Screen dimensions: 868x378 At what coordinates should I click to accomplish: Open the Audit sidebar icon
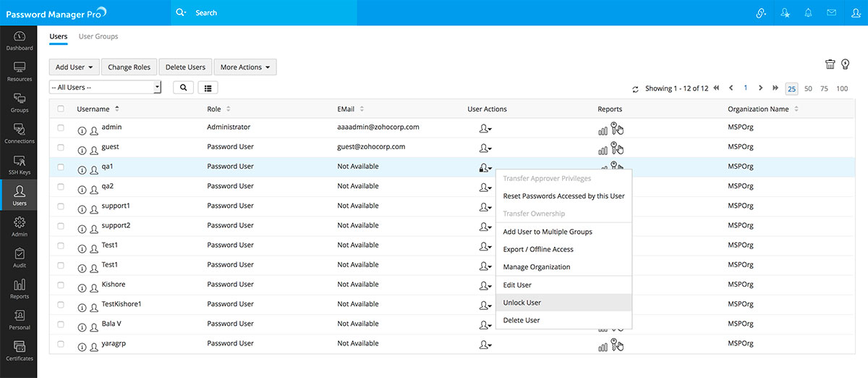pos(19,258)
